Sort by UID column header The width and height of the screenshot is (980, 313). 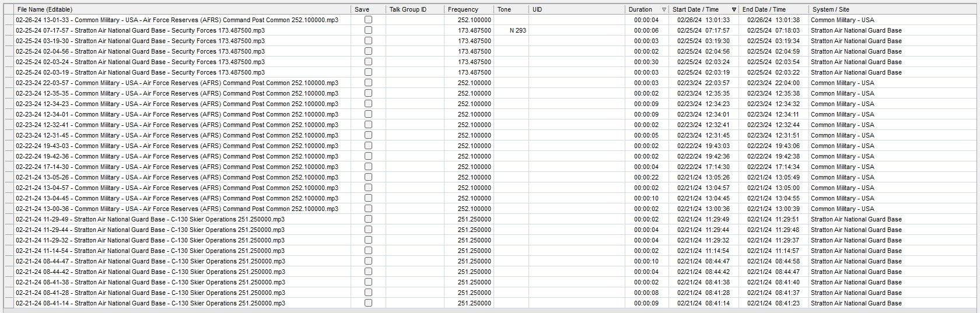point(577,9)
